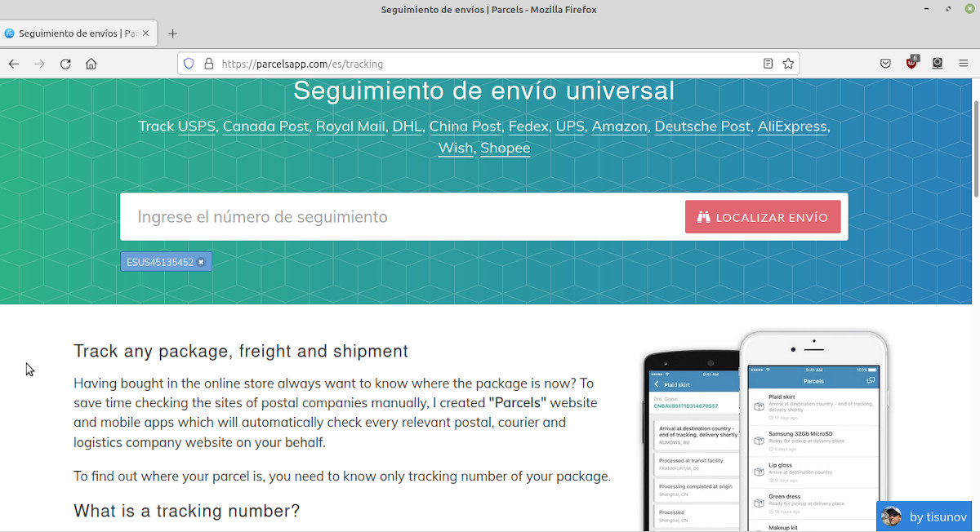Screen dimensions: 980x532
Task: Save this page to Pocket
Action: click(x=885, y=63)
